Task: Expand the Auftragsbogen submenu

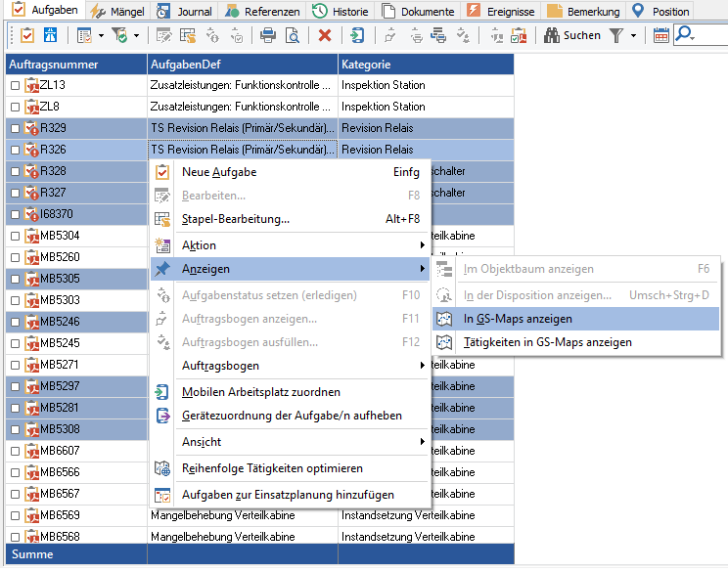Action: [x=291, y=366]
